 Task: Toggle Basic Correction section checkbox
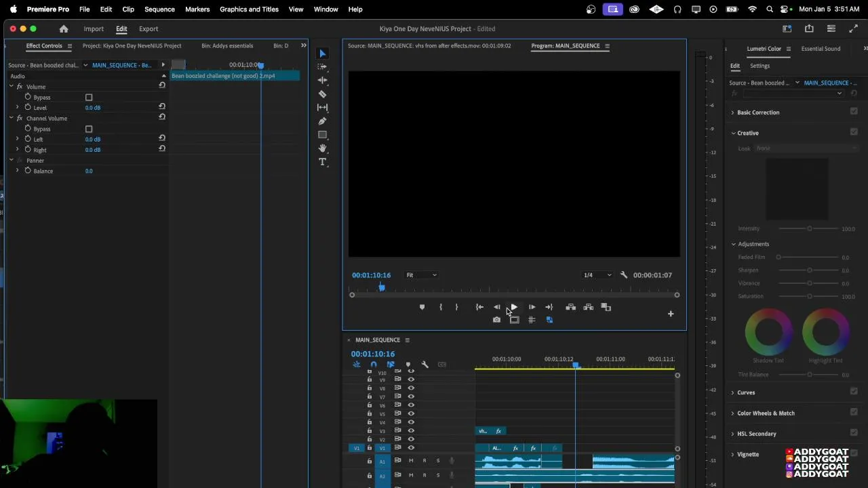(x=854, y=112)
